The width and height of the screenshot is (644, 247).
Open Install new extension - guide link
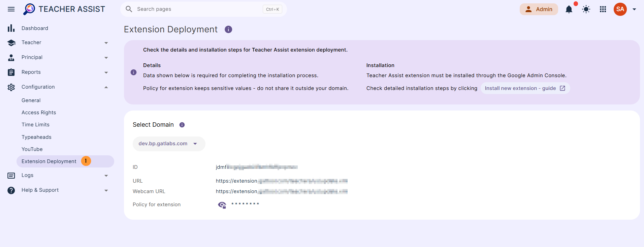pos(525,88)
